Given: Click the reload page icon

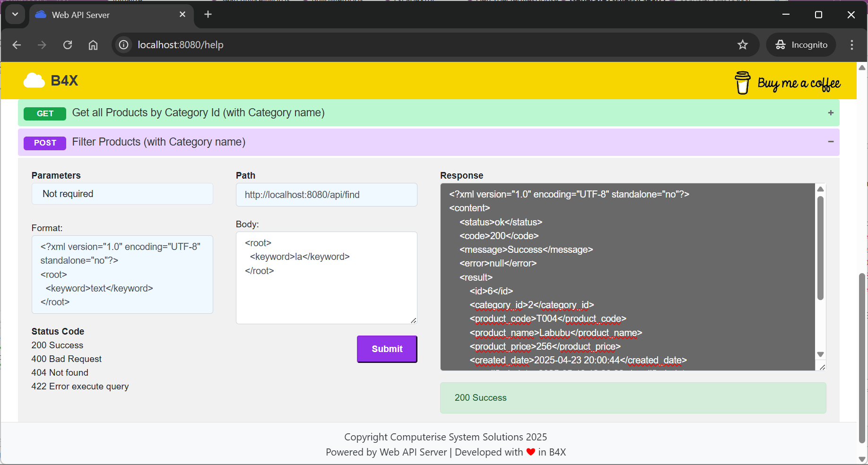Looking at the screenshot, I should (68, 44).
